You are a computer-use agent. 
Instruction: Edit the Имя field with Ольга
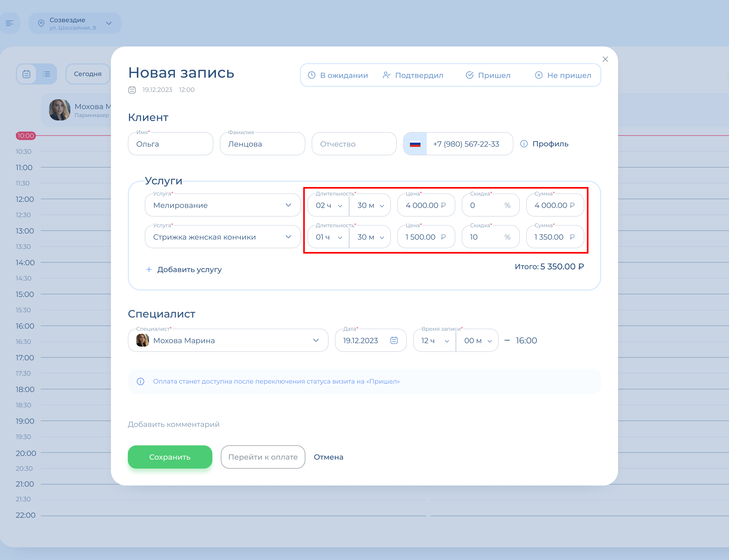point(170,144)
